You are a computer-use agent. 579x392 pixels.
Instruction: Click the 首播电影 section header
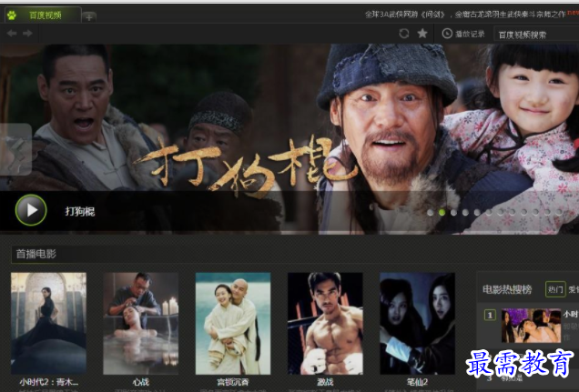click(x=36, y=254)
